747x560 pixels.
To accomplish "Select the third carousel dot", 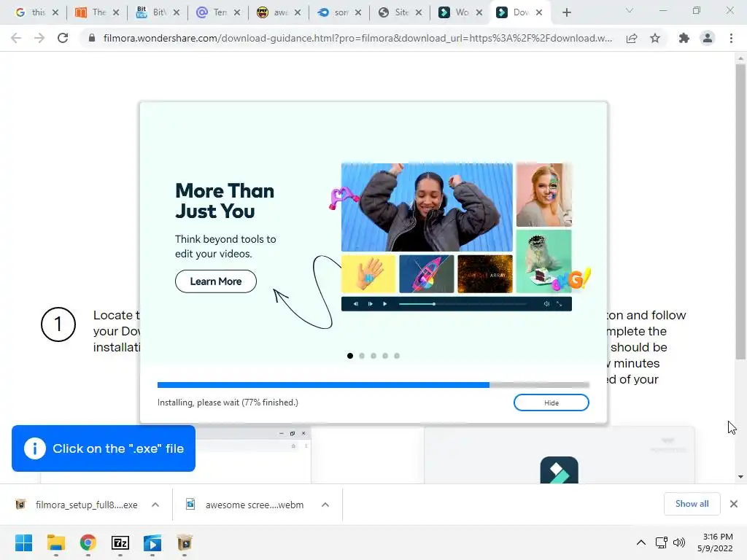I will (x=373, y=356).
